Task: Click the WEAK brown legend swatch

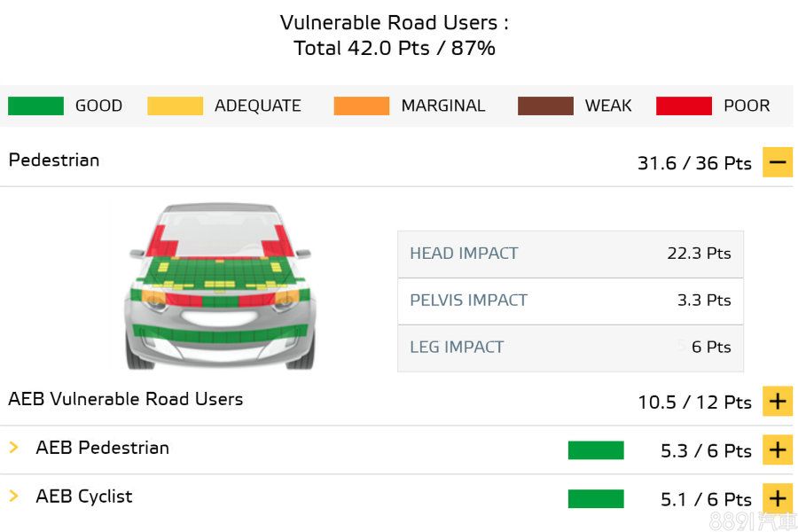Action: tap(545, 106)
